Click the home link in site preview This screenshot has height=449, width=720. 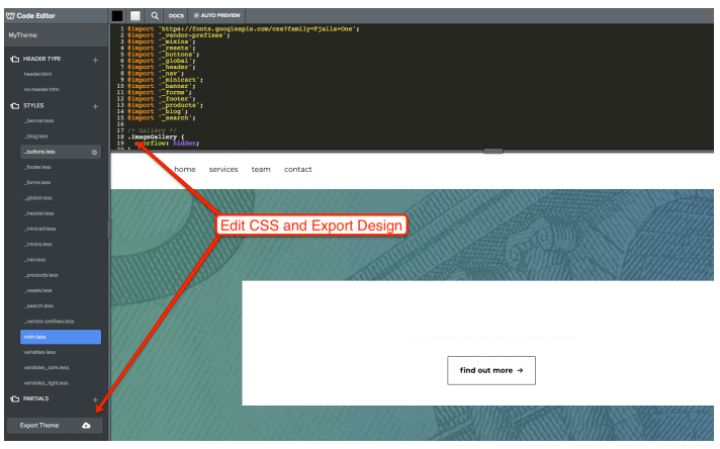pyautogui.click(x=185, y=169)
